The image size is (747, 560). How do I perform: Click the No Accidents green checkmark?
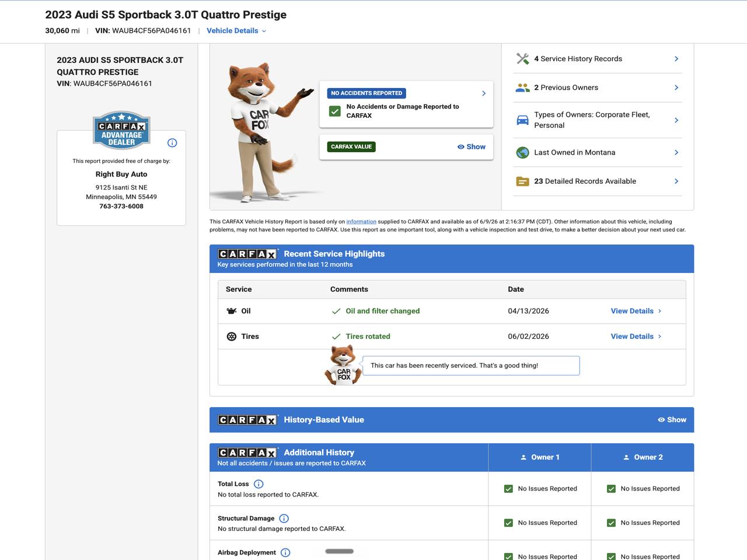tap(335, 111)
